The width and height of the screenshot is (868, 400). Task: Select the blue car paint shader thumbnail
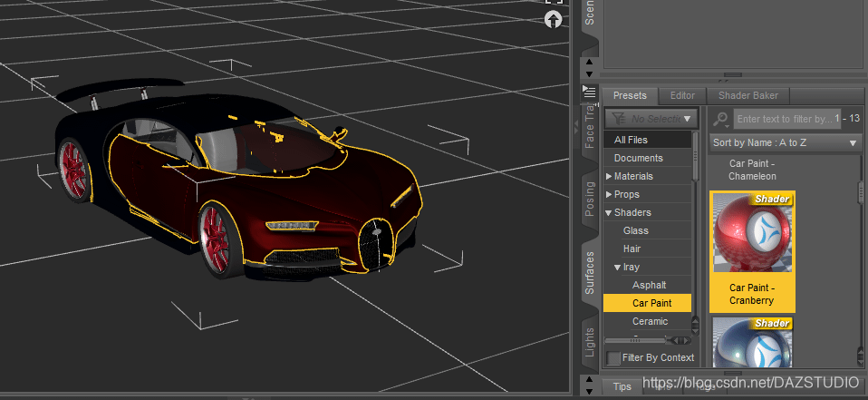[x=752, y=341]
